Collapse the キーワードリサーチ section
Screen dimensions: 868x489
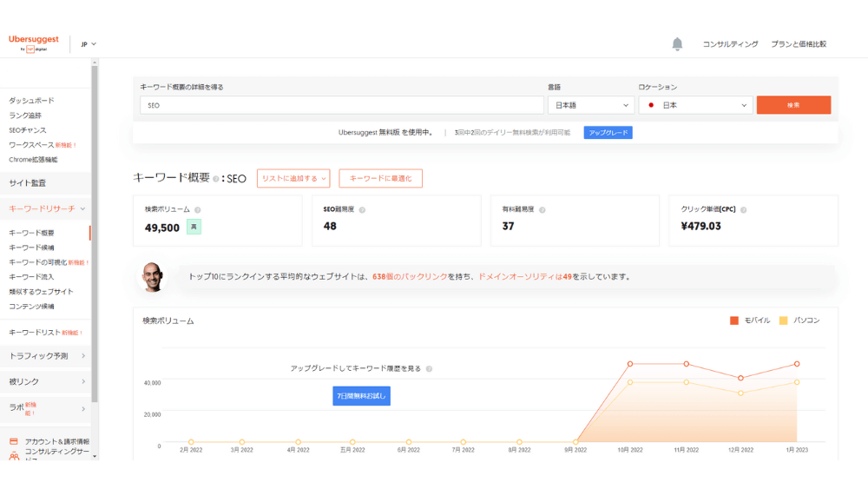(x=46, y=208)
